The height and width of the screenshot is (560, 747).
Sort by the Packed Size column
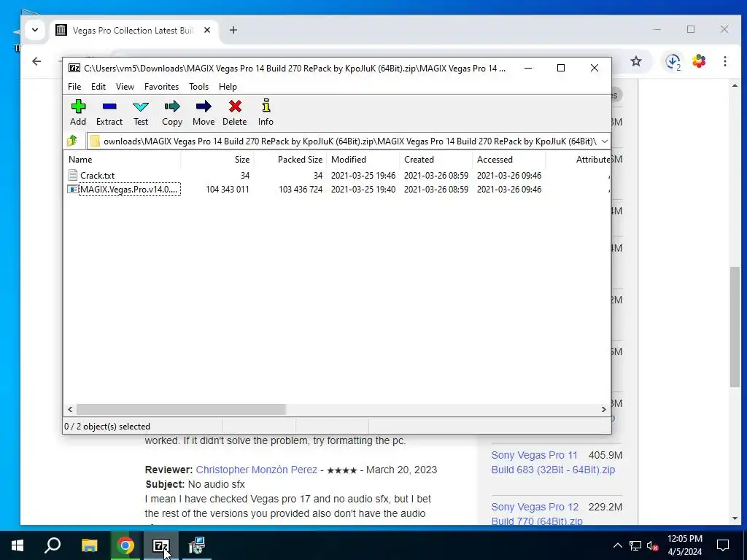290,160
